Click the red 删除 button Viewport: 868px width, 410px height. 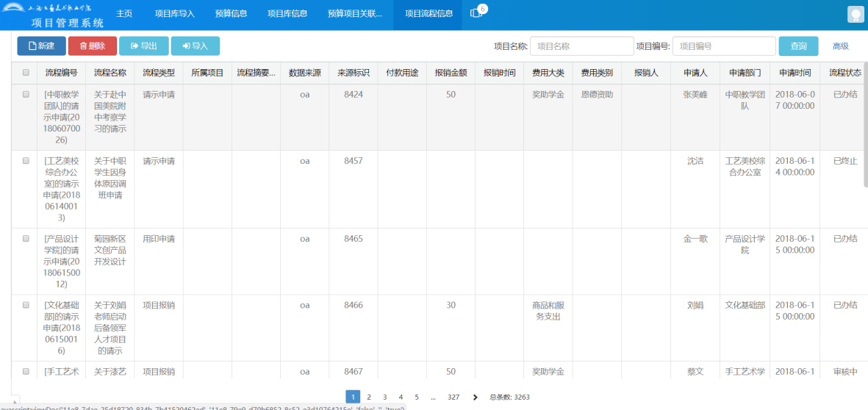click(93, 46)
